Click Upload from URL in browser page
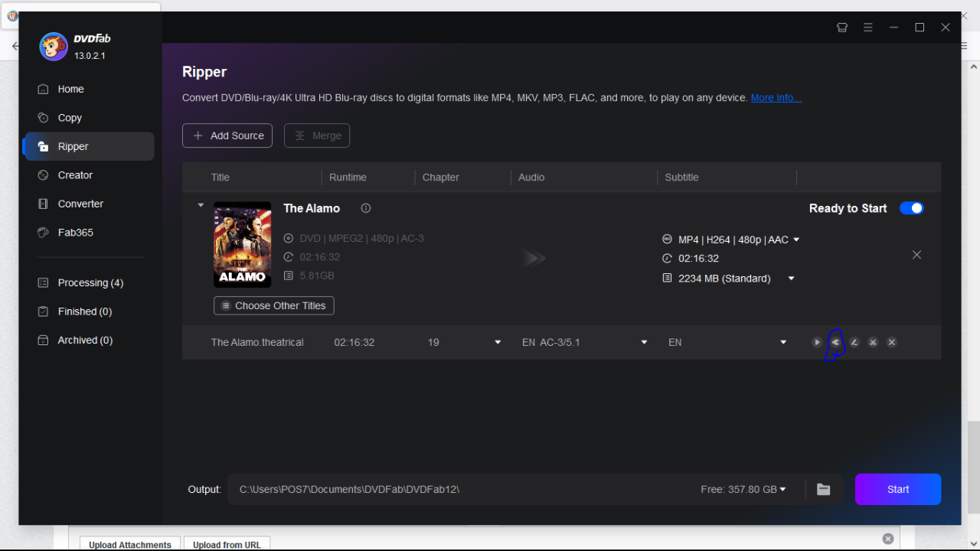Image resolution: width=980 pixels, height=551 pixels. point(227,544)
